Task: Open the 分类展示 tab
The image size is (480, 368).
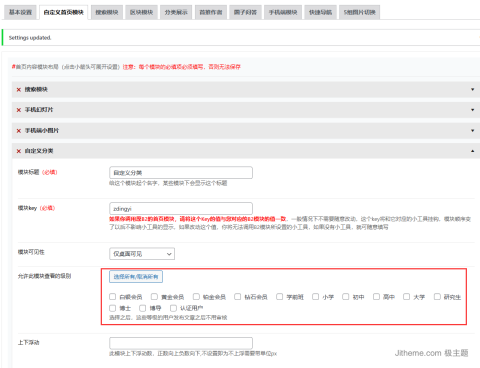Action: pyautogui.click(x=176, y=12)
